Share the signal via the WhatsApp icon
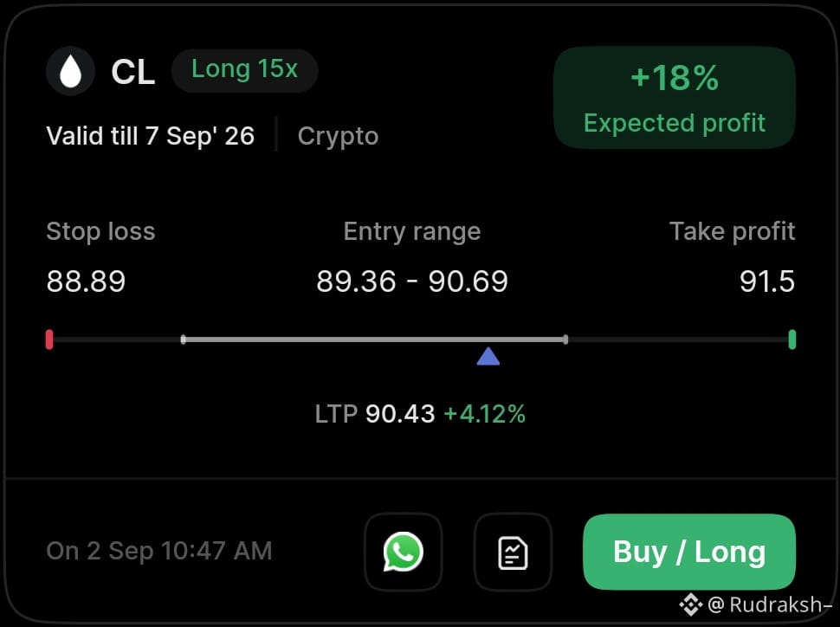 tap(404, 552)
